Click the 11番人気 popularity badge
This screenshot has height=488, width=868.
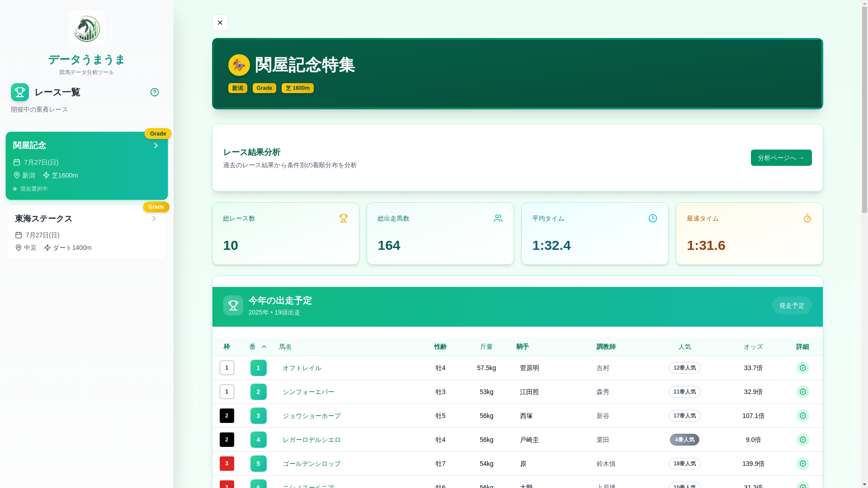tap(684, 392)
